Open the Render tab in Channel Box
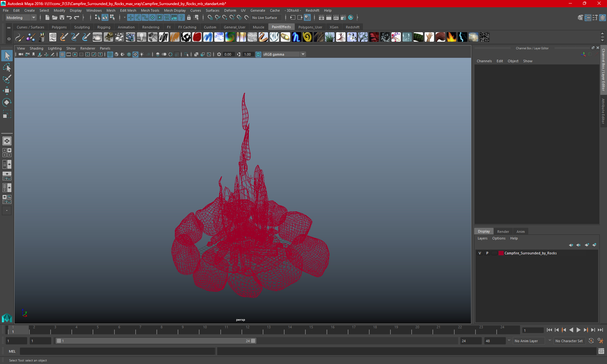The width and height of the screenshot is (607, 364). point(502,231)
